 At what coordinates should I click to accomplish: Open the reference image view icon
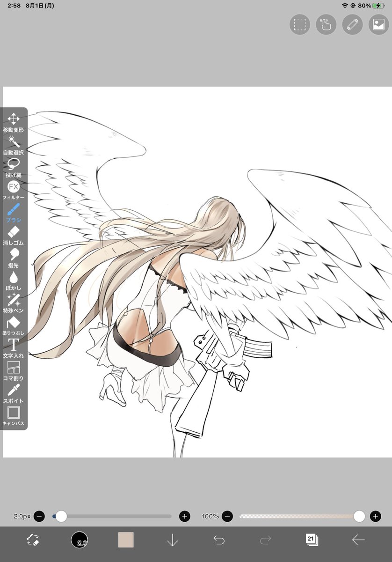378,24
